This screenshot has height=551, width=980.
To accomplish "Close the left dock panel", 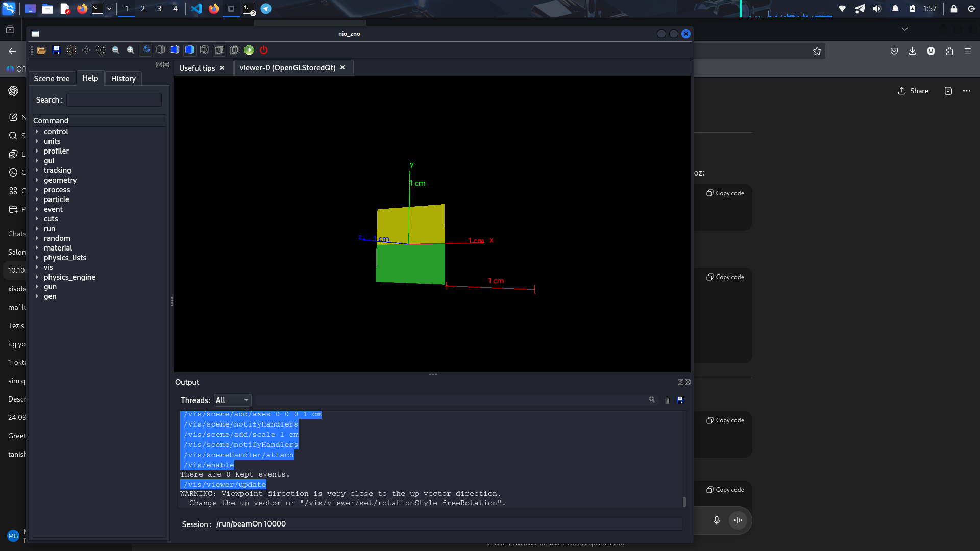I will [x=166, y=65].
